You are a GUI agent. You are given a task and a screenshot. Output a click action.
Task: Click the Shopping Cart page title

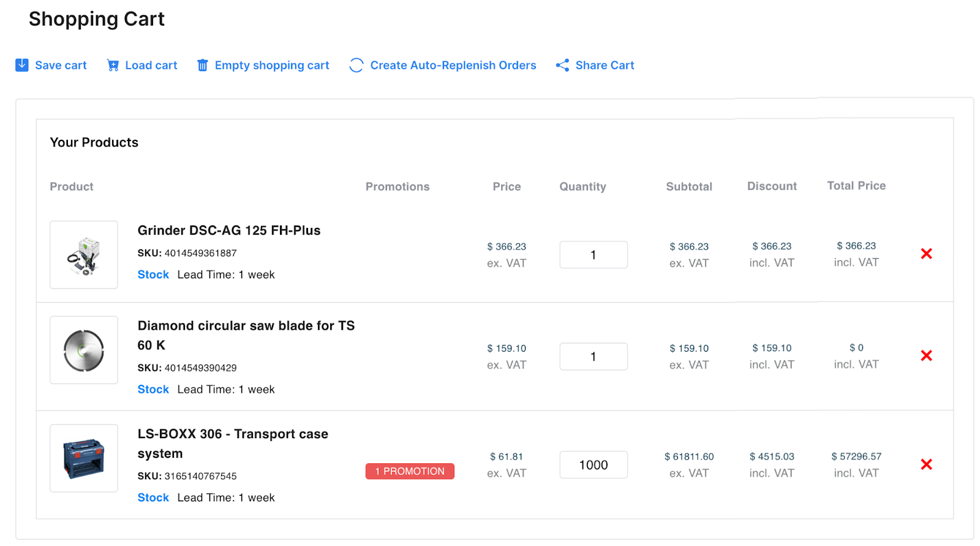[97, 19]
